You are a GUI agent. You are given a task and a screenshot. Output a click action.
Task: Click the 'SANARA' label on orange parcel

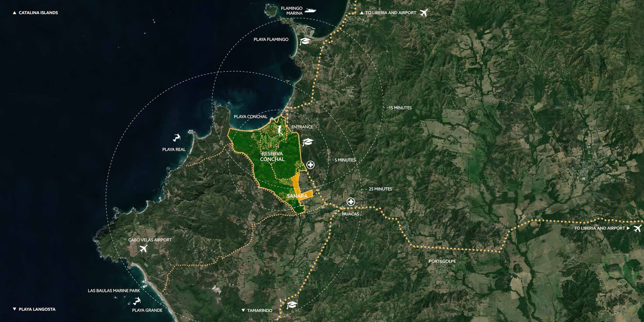tap(297, 196)
